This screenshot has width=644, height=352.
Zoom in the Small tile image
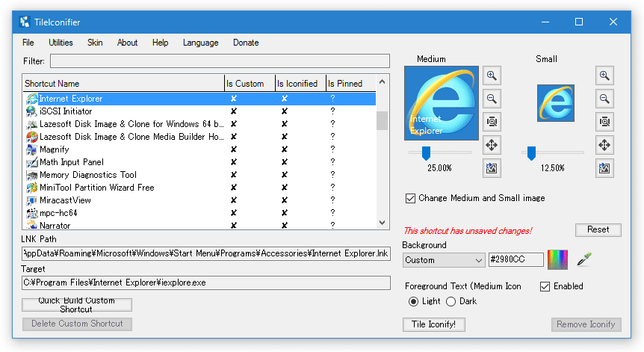(604, 75)
